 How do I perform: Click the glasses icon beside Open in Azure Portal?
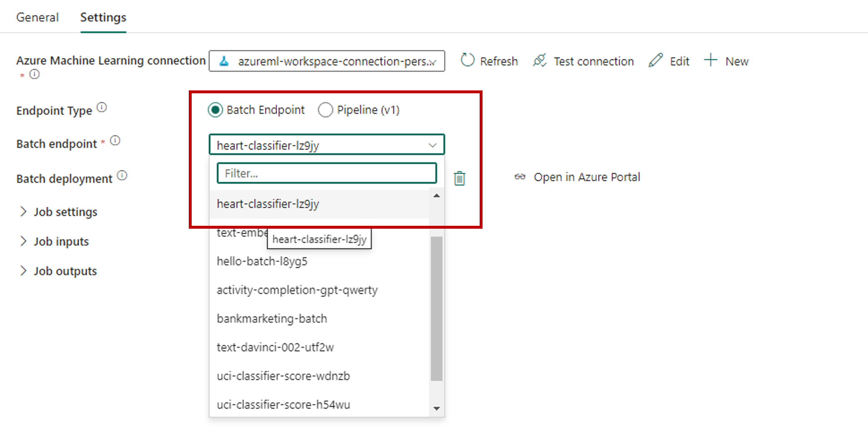click(520, 177)
